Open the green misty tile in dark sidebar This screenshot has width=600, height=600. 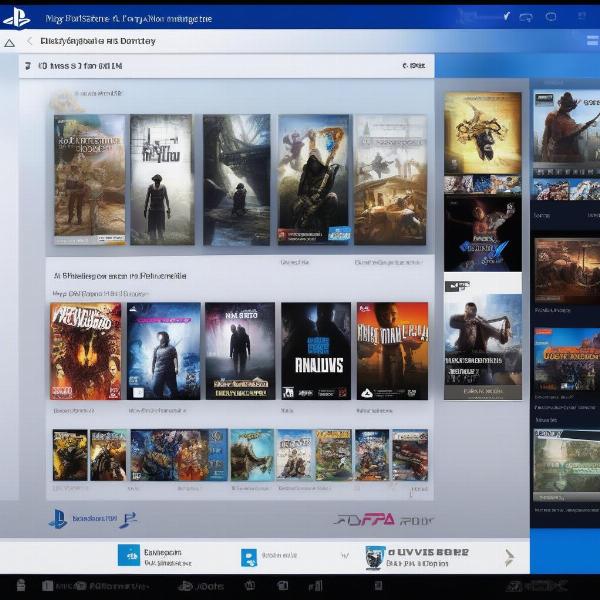[x=567, y=464]
